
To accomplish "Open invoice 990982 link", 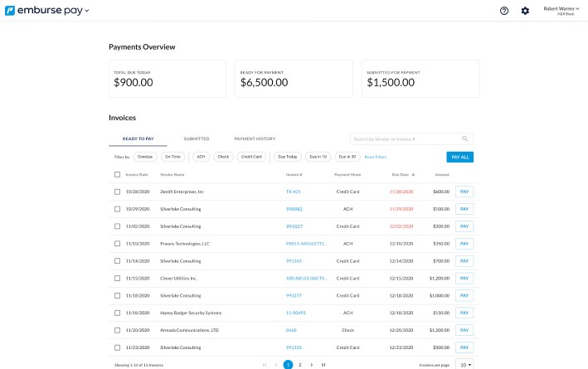I will (x=294, y=209).
